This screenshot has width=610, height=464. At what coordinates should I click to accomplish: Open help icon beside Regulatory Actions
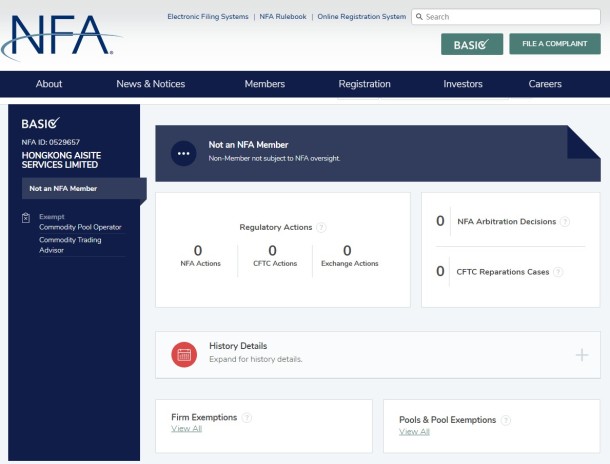[321, 227]
